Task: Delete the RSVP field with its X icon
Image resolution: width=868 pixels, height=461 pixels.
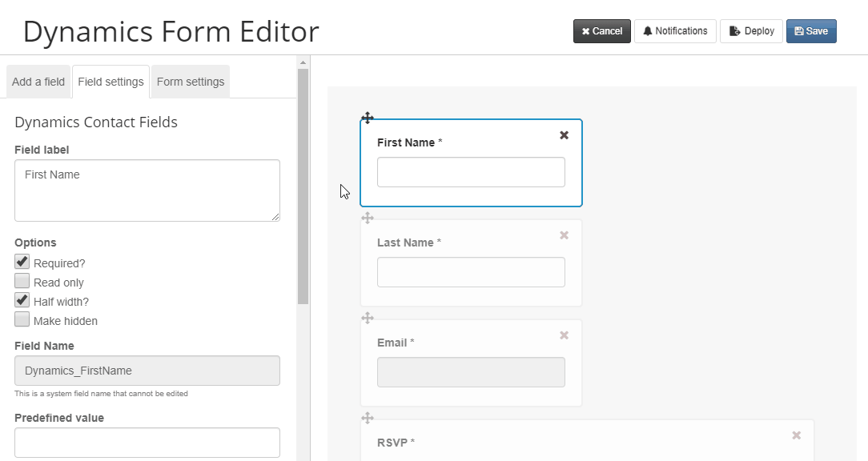Action: point(797,435)
